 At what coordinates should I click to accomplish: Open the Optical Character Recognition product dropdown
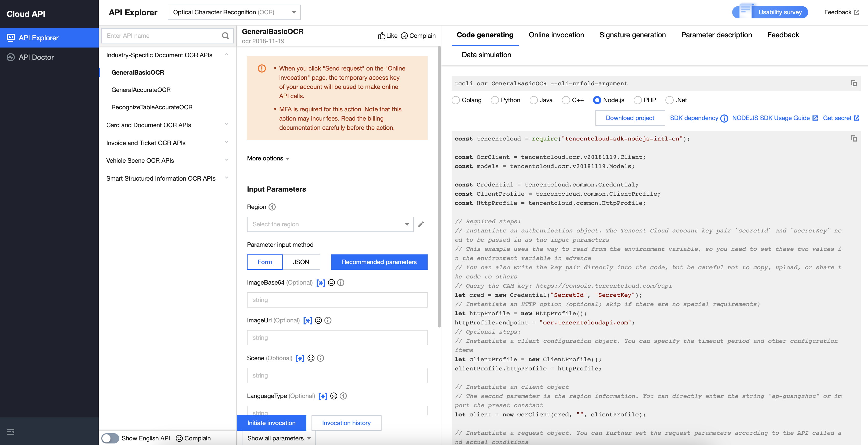234,12
